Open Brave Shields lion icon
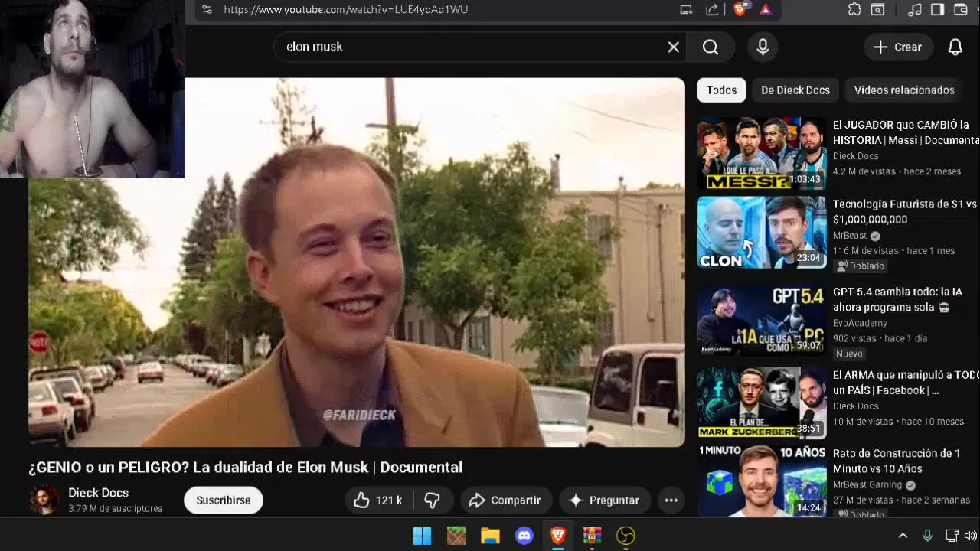The width and height of the screenshot is (980, 551). pyautogui.click(x=740, y=9)
